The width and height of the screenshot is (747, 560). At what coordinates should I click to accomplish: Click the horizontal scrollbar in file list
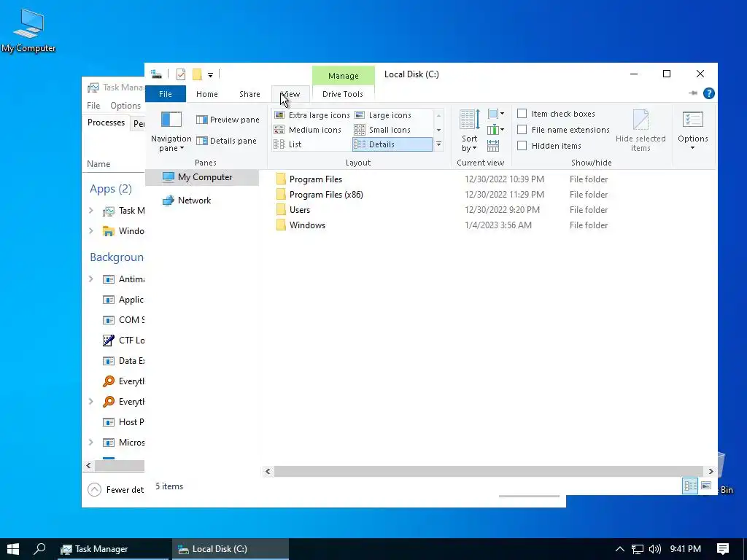click(x=488, y=472)
